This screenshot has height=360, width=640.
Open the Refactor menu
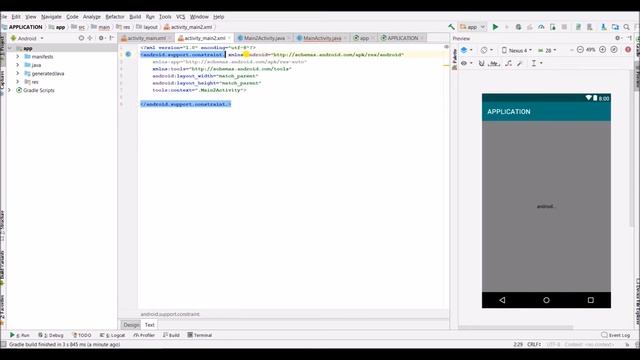[115, 17]
